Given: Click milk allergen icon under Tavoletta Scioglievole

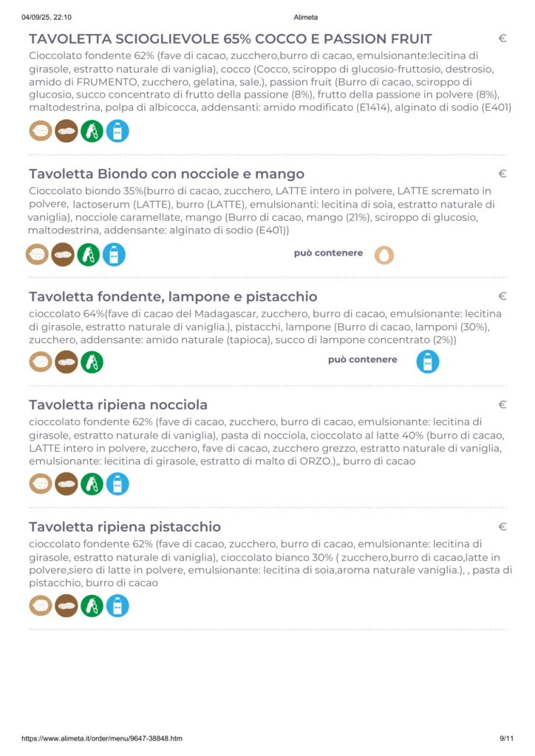Looking at the screenshot, I should tap(117, 131).
